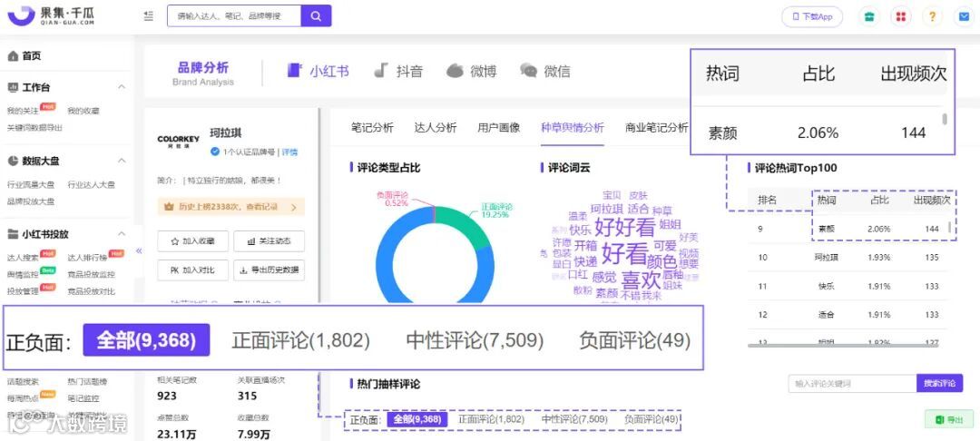Open 热门话题榜 in sidebar
Screen dimensions: 980x441
pos(87,382)
